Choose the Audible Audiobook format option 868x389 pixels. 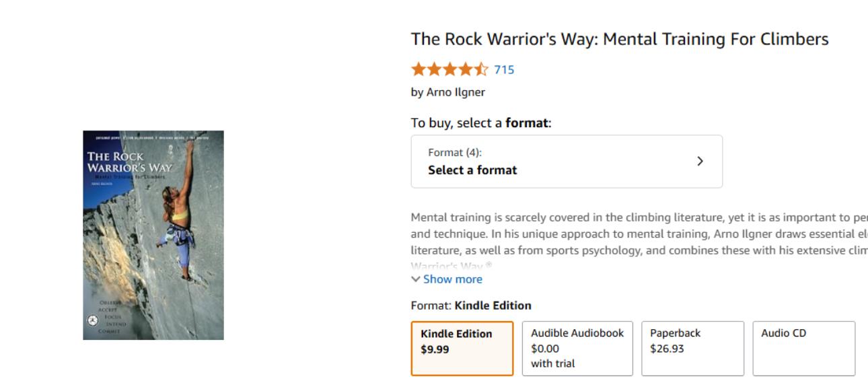click(577, 348)
